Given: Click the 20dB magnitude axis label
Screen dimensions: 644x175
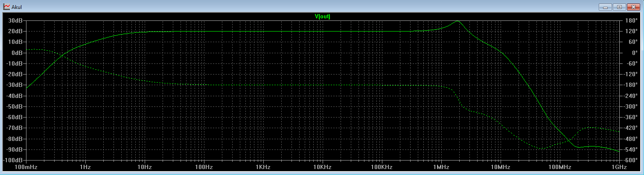Looking at the screenshot, I should pyautogui.click(x=15, y=32).
